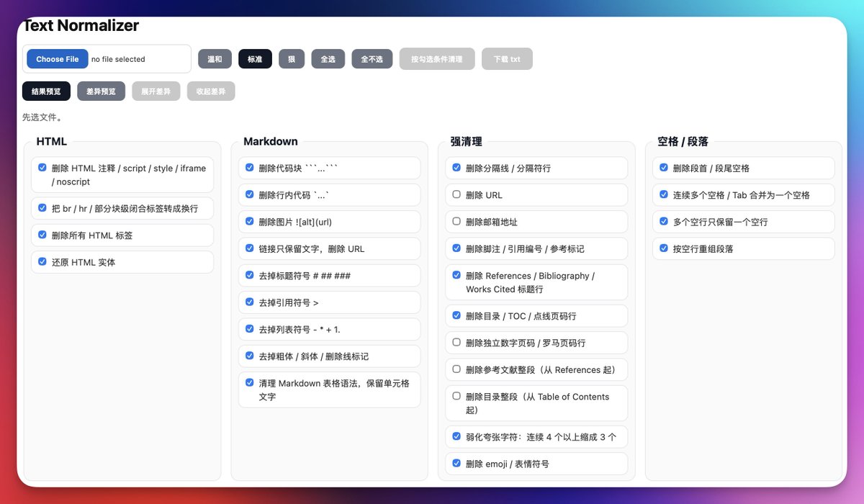864x504 pixels.
Task: Select the 标准 preset button
Action: click(255, 59)
